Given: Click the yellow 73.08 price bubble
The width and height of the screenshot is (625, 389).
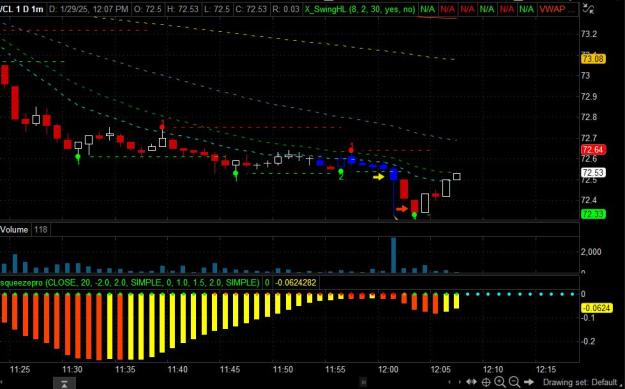Looking at the screenshot, I should (593, 59).
